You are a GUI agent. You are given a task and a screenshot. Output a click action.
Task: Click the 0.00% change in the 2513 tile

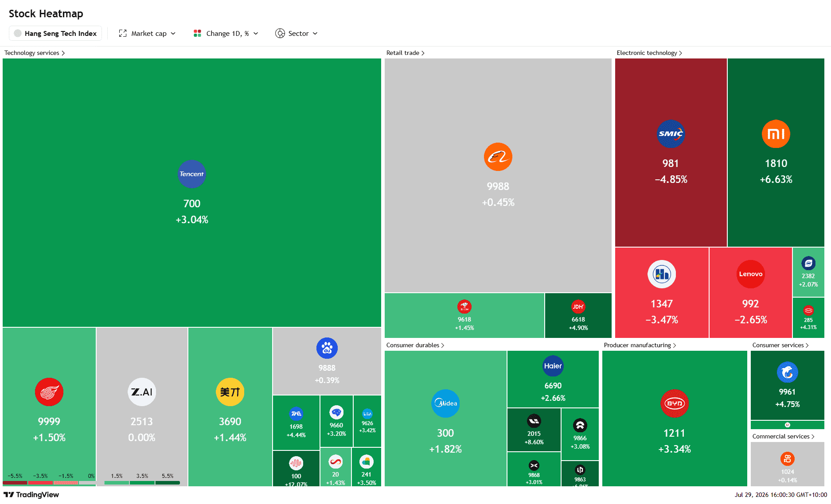[142, 438]
